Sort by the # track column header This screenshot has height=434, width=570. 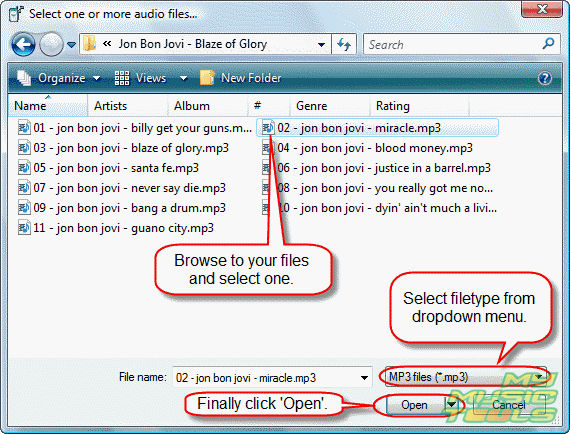pyautogui.click(x=269, y=106)
